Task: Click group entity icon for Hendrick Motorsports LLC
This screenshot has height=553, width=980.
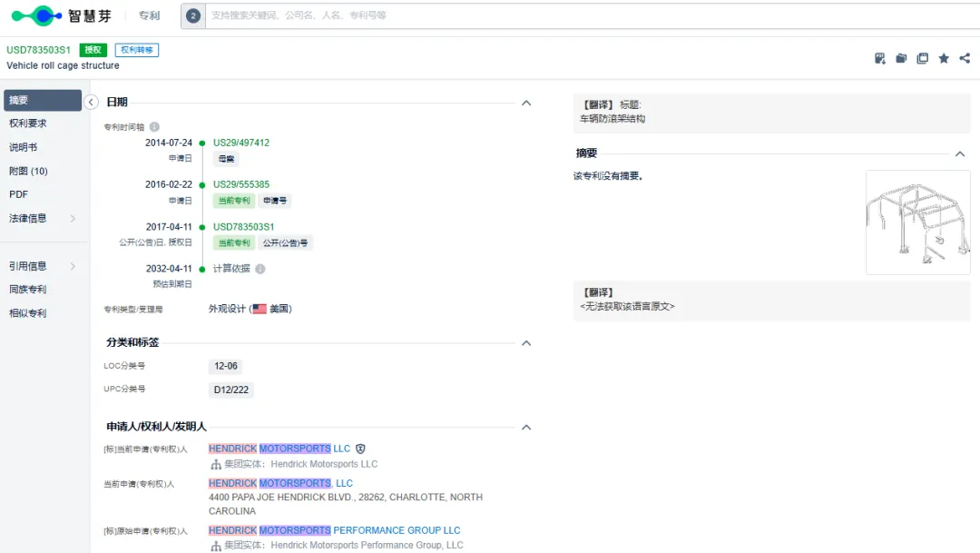Action: pyautogui.click(x=216, y=464)
